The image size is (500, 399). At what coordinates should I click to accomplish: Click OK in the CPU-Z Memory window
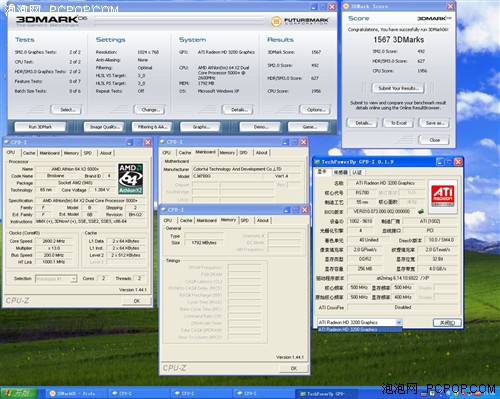293,368
